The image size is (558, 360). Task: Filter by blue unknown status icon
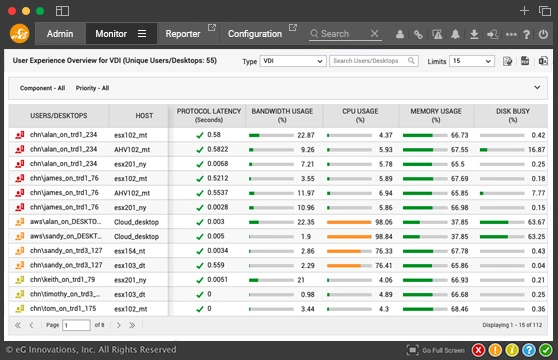[x=529, y=350]
